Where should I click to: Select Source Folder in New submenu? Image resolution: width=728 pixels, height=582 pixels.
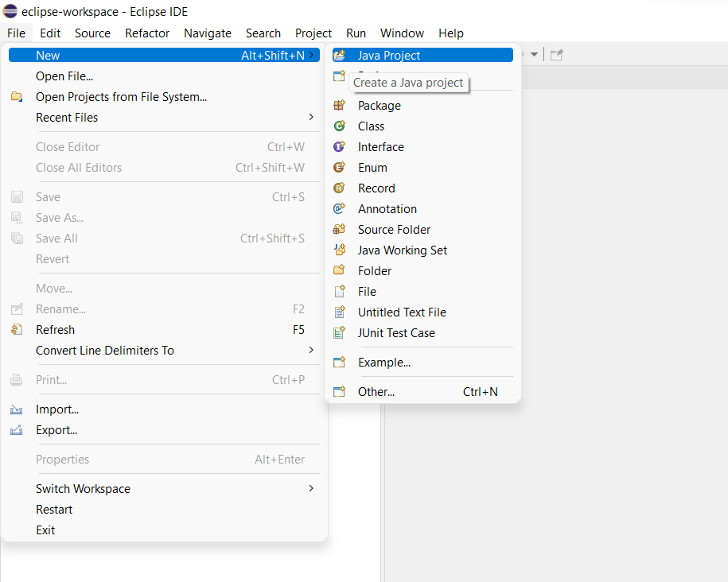[423, 229]
